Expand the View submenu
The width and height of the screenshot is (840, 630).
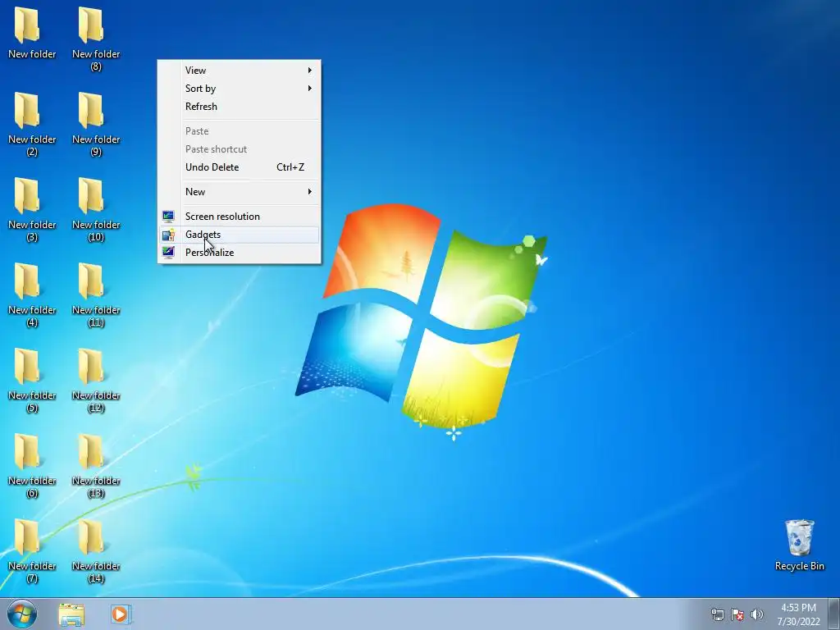240,71
